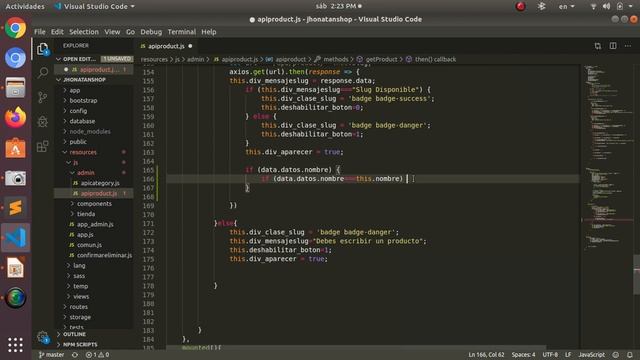Open app_admin.js file
The width and height of the screenshot is (640, 360).
95,224
